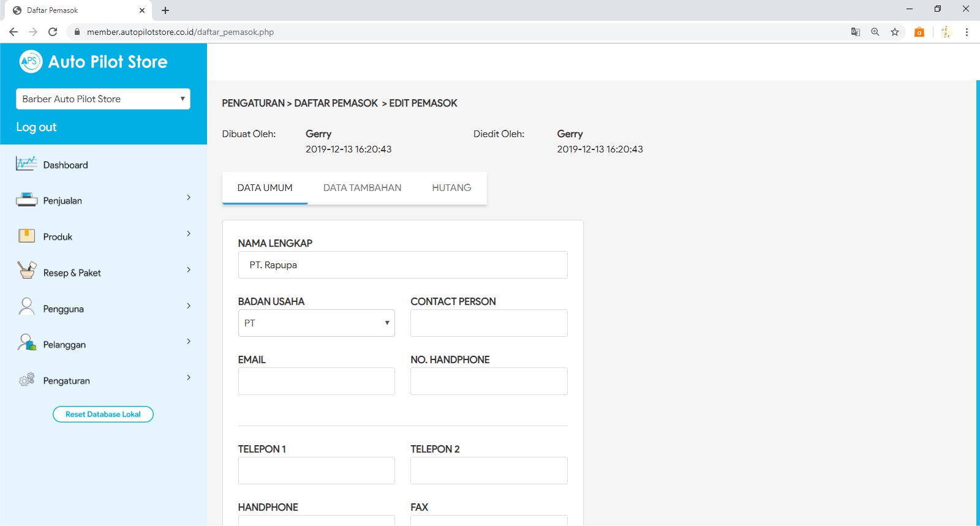Click the Auto Pilot Store logo
Screen dimensions: 980x526
pos(31,61)
